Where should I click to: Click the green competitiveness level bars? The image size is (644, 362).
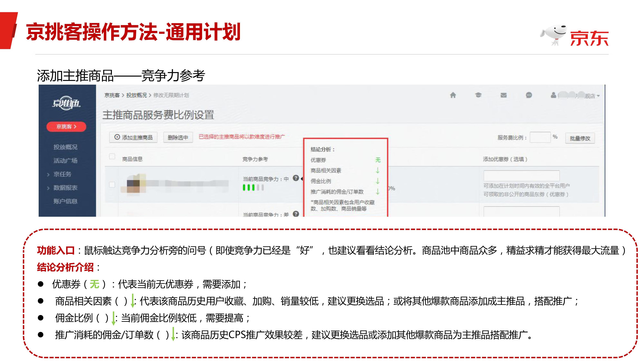[x=253, y=187]
